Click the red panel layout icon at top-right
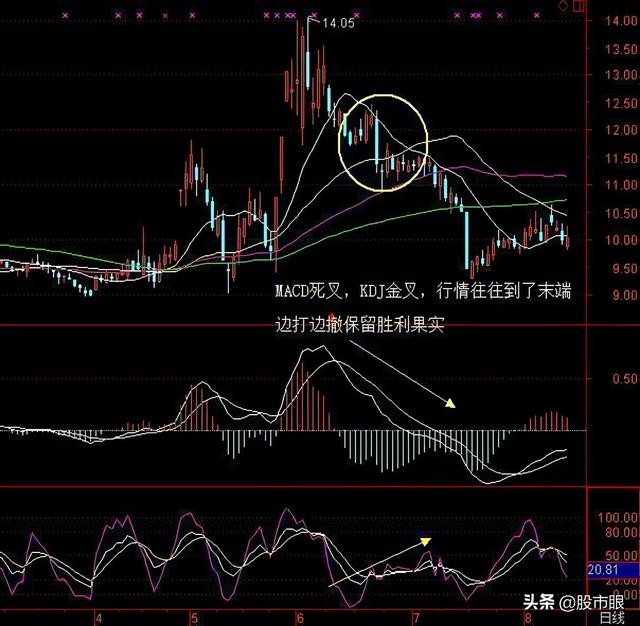The image size is (640, 626). (578, 6)
